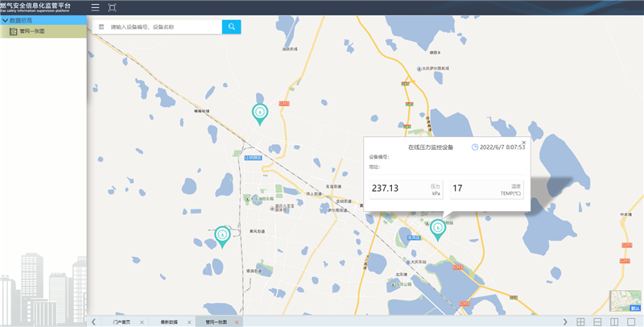
Task: Switch to horizontal split layout icon
Action: pyautogui.click(x=597, y=321)
